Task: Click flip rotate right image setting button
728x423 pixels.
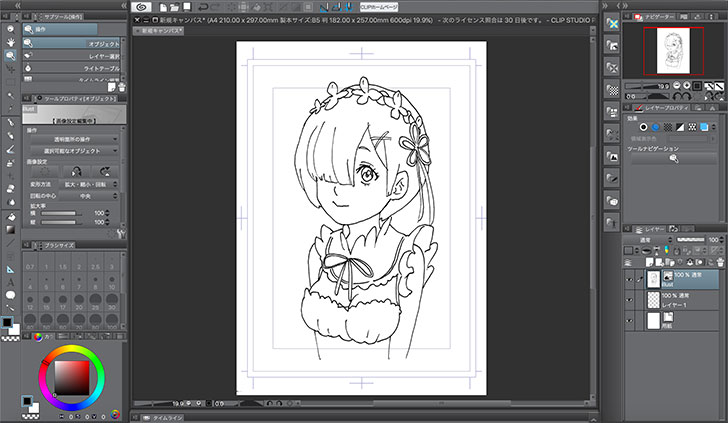Action: 105,171
